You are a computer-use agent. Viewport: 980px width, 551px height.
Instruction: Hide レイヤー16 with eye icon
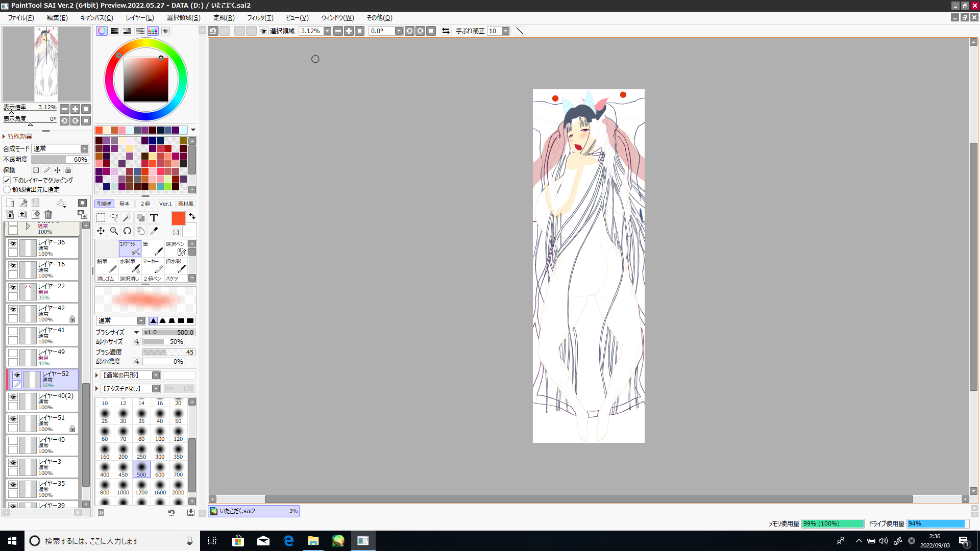click(x=13, y=266)
